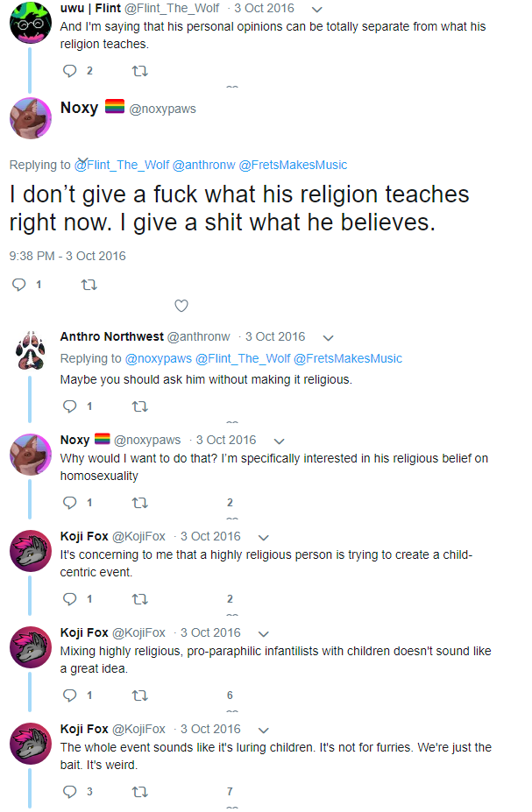Viewport: 532px width, 812px height.
Task: Like Noxy's main tweet with heart icon
Action: [x=181, y=306]
